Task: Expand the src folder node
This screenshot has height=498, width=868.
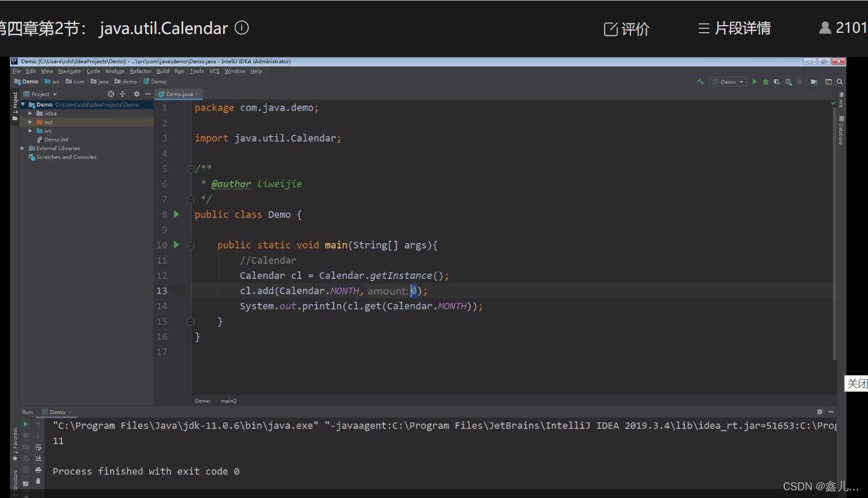Action: coord(30,131)
